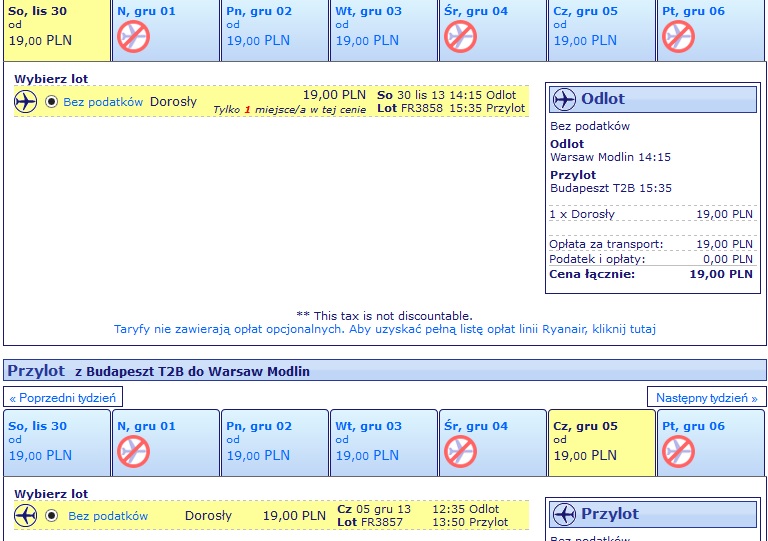Select the return Wt, gru 03 date tab
Viewport: 768px width, 541px height.
click(384, 443)
